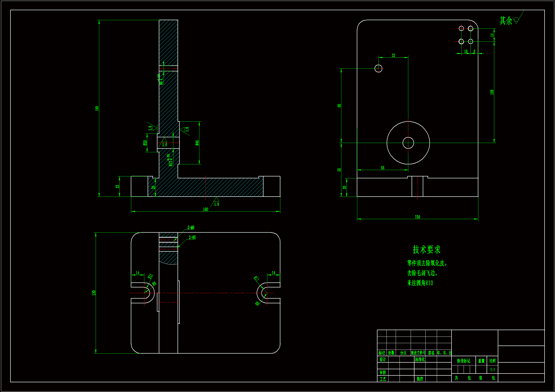This screenshot has height=392, width=555.
Task: Click the 技术要求 heading text
Action: tap(426, 249)
